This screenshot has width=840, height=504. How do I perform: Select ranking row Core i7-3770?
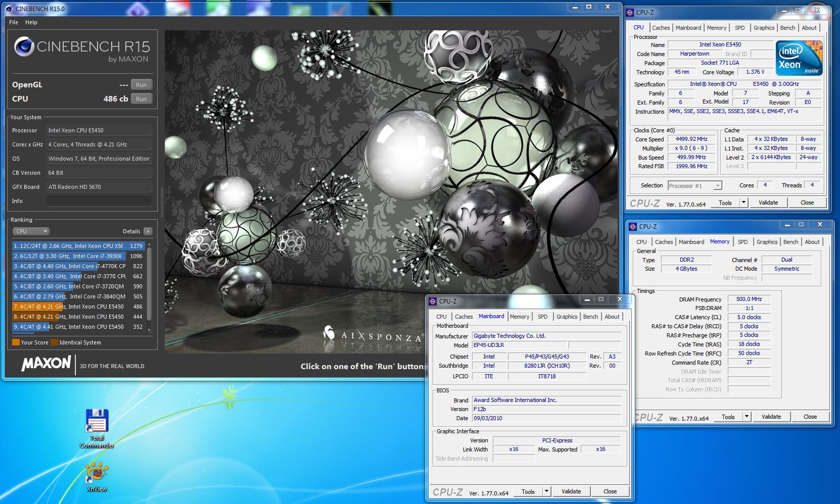[78, 276]
